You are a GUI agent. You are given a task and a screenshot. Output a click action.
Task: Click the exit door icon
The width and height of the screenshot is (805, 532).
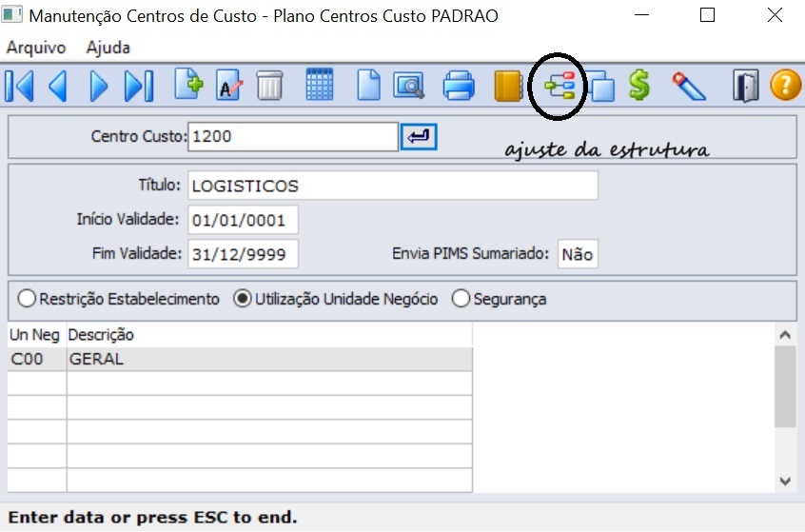(745, 87)
